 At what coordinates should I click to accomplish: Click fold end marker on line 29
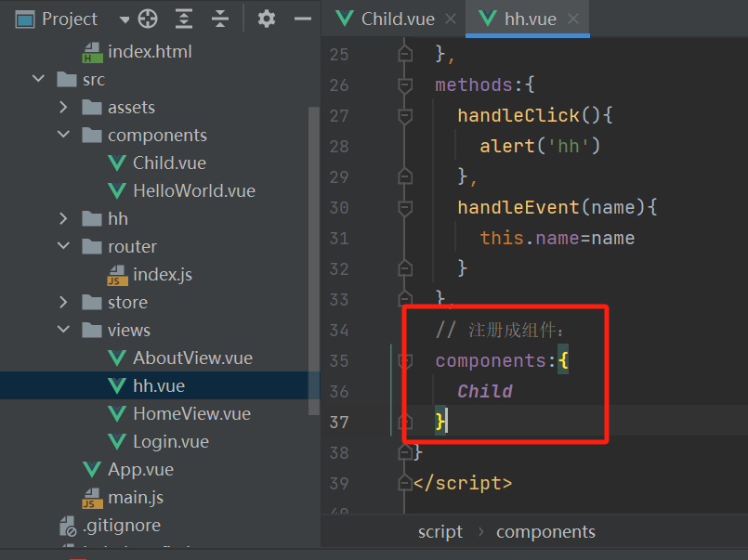click(x=405, y=176)
